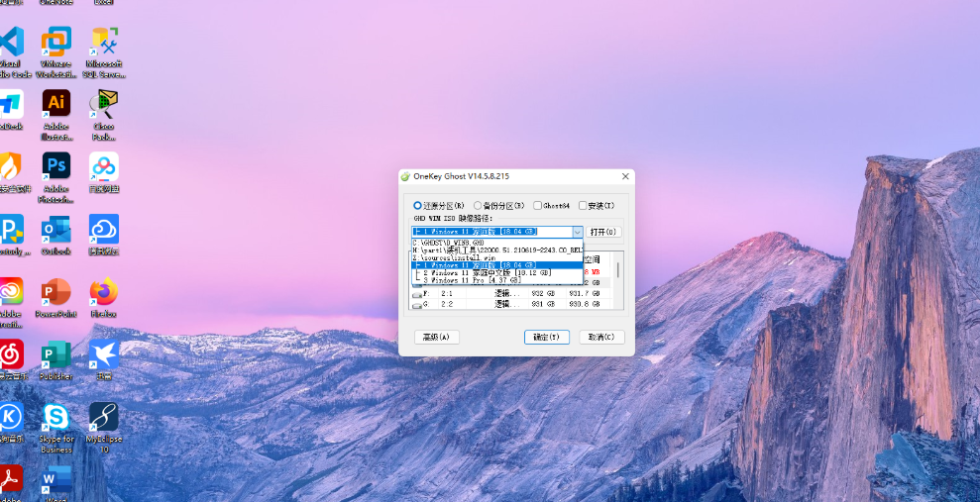Select the Adobe Creative Cloud desktop icon
The image size is (980, 502).
tap(11, 302)
